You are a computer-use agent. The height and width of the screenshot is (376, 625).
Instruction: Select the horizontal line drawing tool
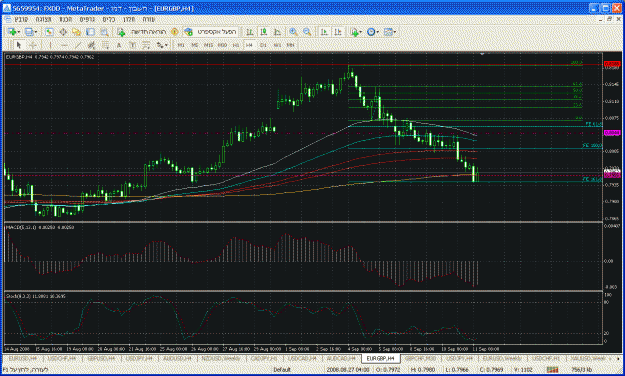[64, 45]
